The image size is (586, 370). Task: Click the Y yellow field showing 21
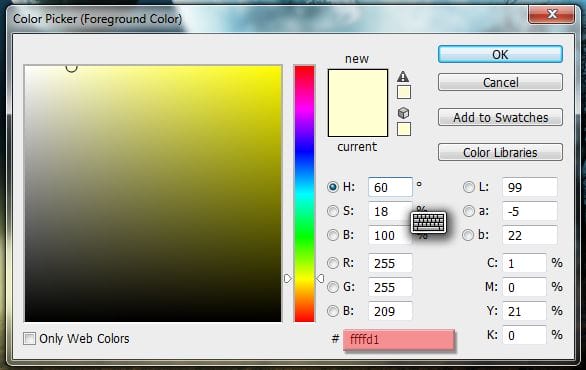coord(524,311)
